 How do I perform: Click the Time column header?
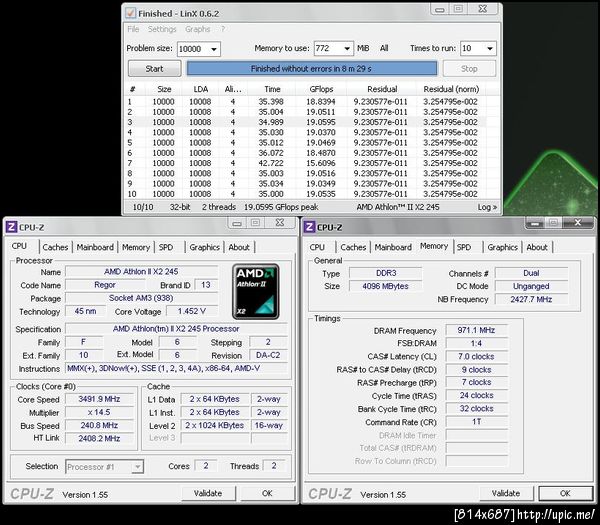click(x=272, y=89)
